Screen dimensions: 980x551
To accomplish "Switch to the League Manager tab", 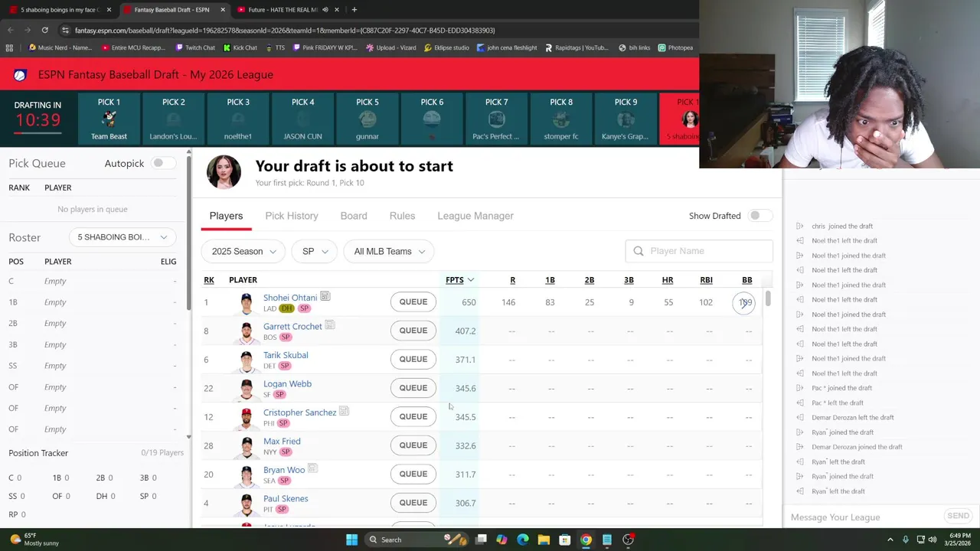I will point(475,216).
